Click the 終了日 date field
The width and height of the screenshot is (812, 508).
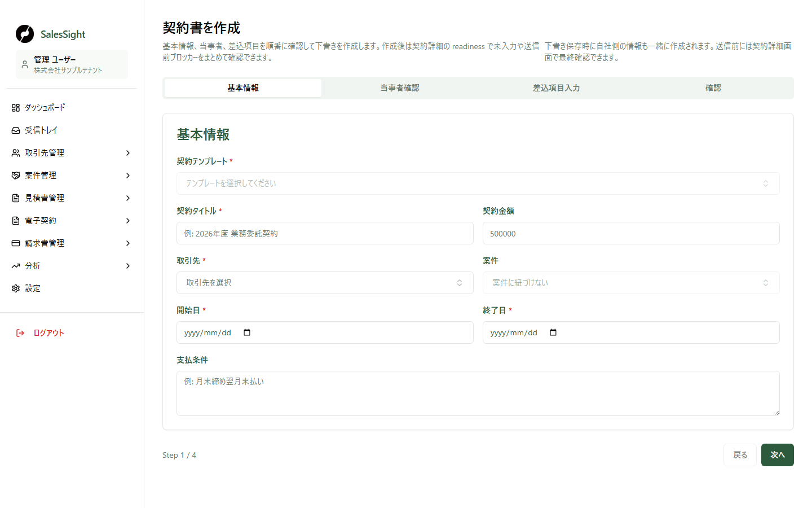(631, 332)
